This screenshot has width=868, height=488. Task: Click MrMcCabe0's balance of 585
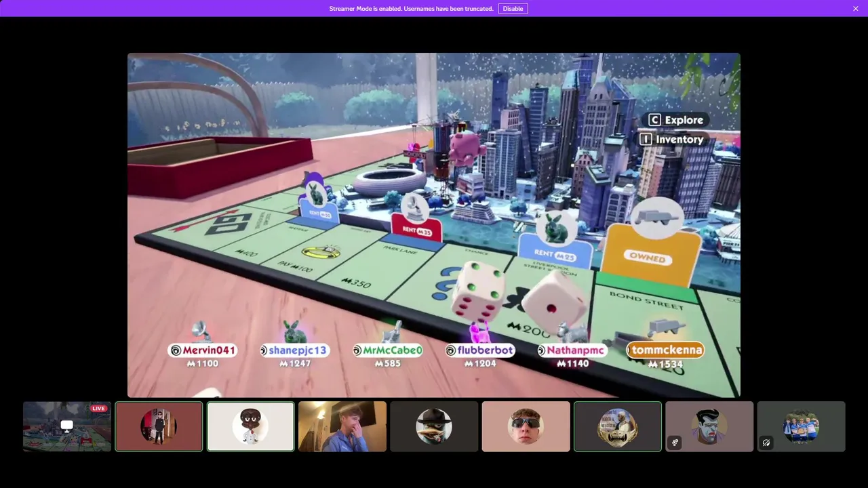pos(388,364)
